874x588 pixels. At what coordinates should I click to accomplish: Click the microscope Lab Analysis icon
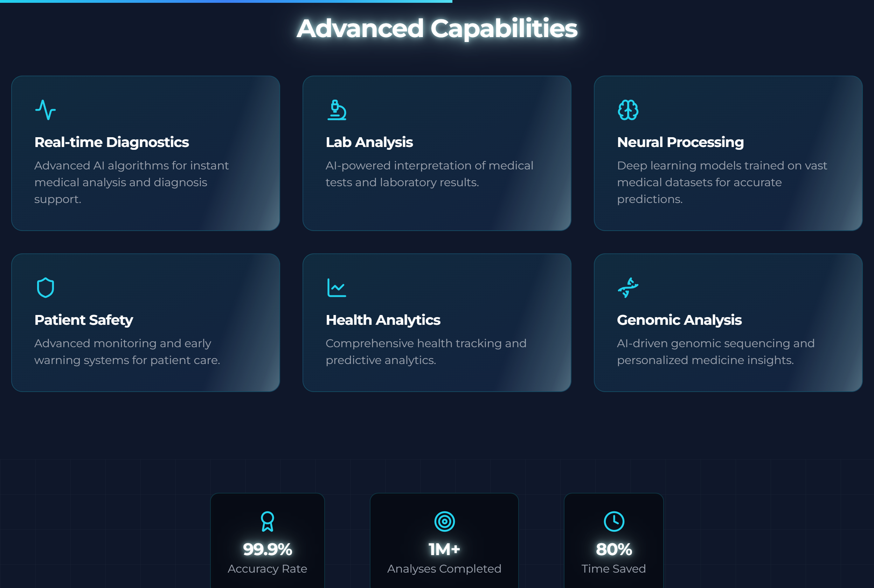(337, 110)
